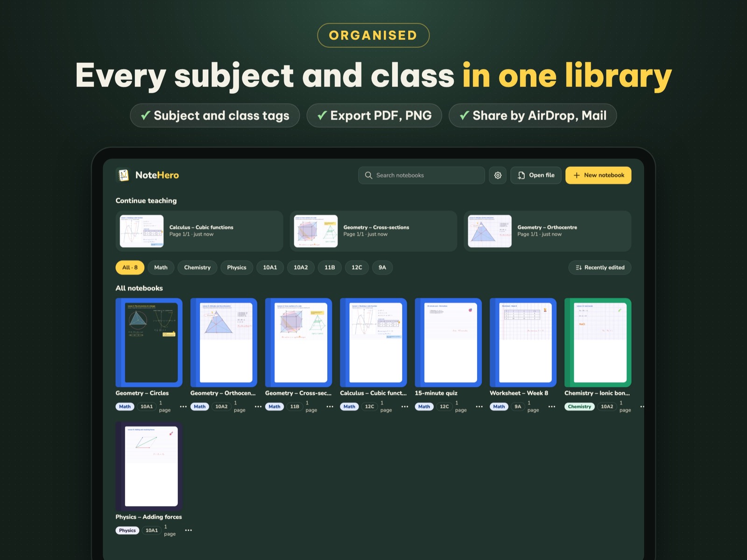Screen dimensions: 747x560
Task: Filter by class 9A chip
Action: point(382,268)
